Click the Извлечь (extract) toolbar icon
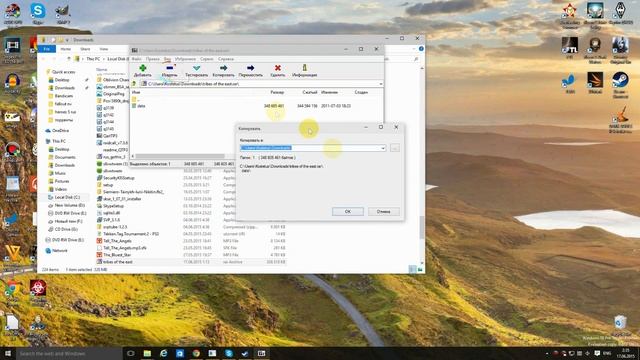Image resolution: width=640 pixels, height=360 pixels. (169, 71)
